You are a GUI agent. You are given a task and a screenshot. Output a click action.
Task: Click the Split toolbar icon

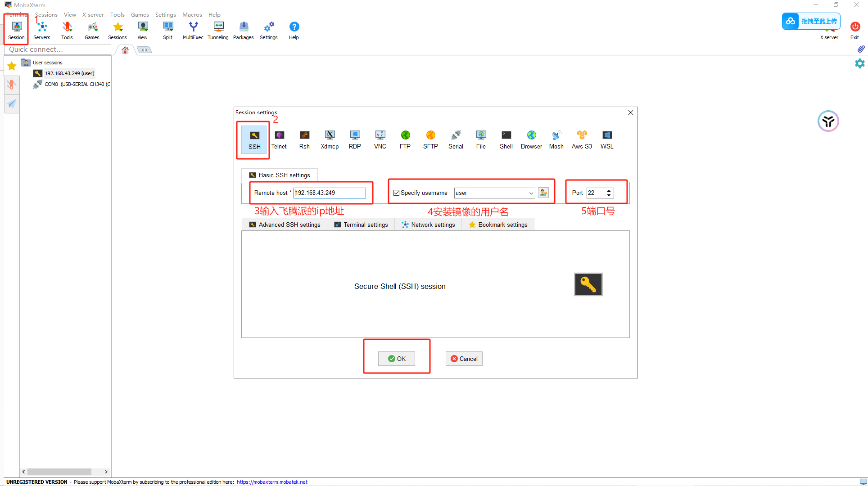point(168,31)
